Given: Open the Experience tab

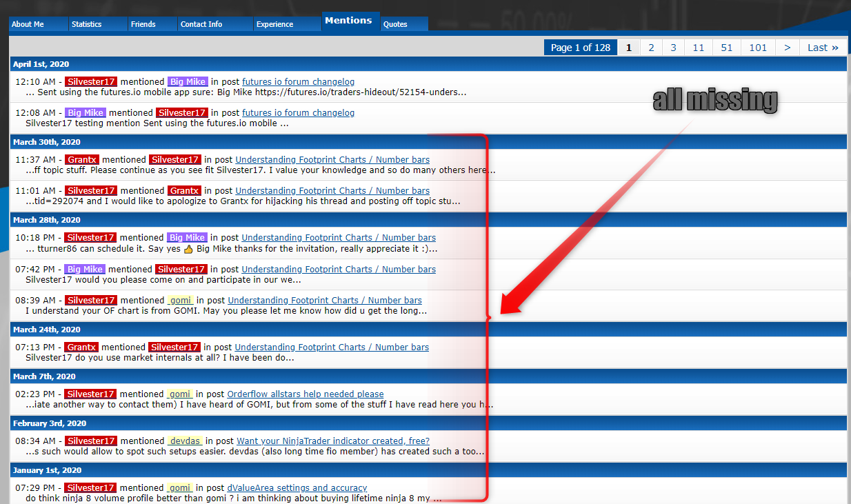Looking at the screenshot, I should tap(287, 24).
